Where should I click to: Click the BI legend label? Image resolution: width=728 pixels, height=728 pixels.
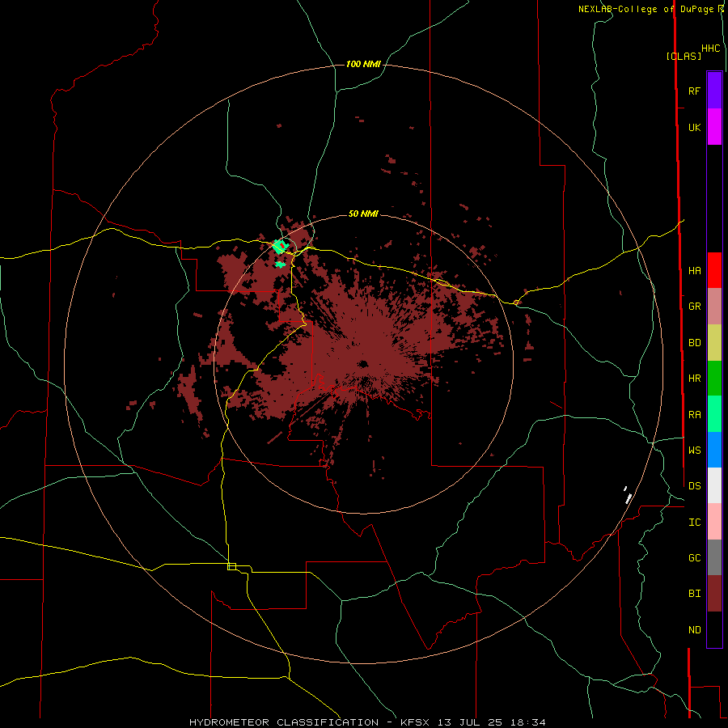(x=694, y=594)
